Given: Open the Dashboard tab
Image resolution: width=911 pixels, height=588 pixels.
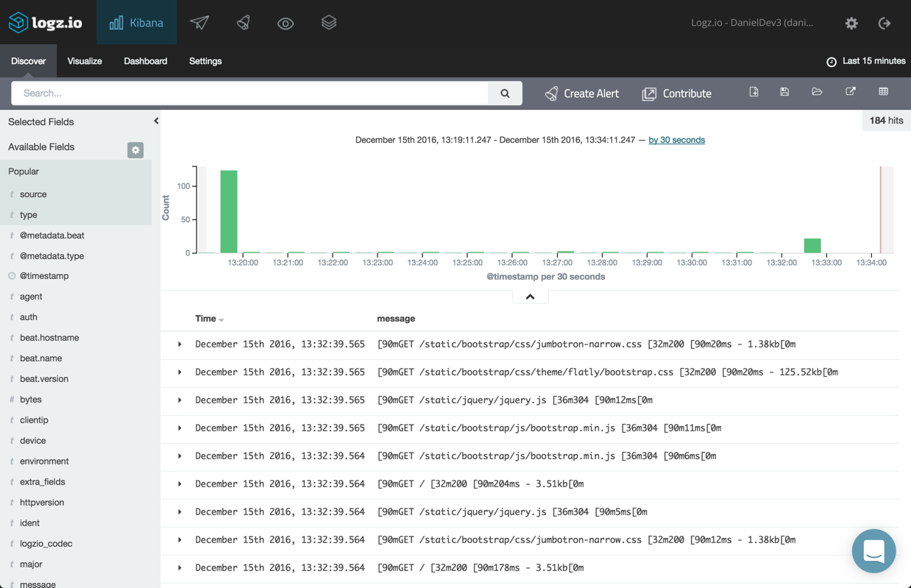Looking at the screenshot, I should (145, 61).
